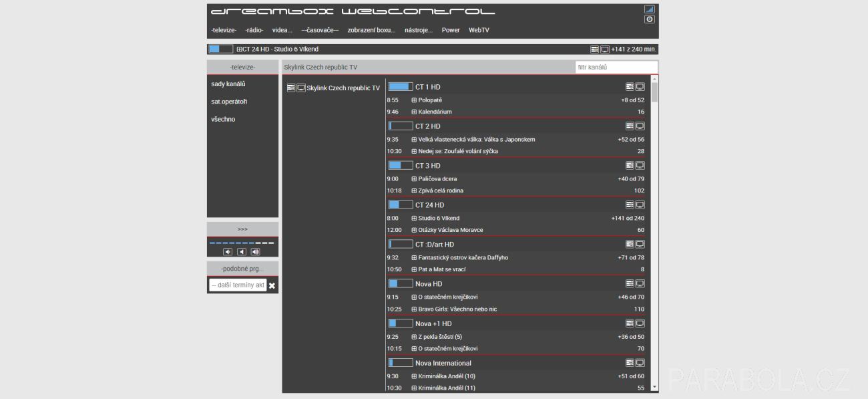The image size is (868, 399).
Task: Click the now-playing progress bar in the status bar
Action: (221, 49)
